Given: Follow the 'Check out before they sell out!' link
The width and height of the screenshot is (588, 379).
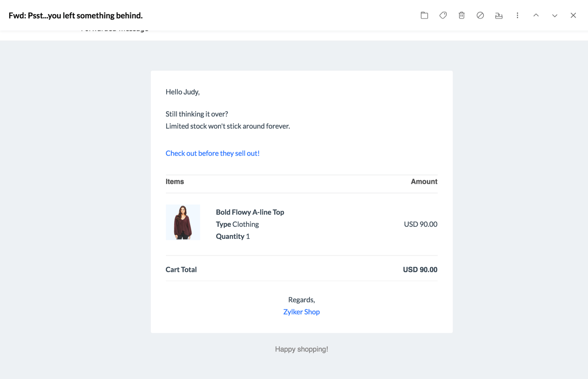Looking at the screenshot, I should click(x=212, y=153).
